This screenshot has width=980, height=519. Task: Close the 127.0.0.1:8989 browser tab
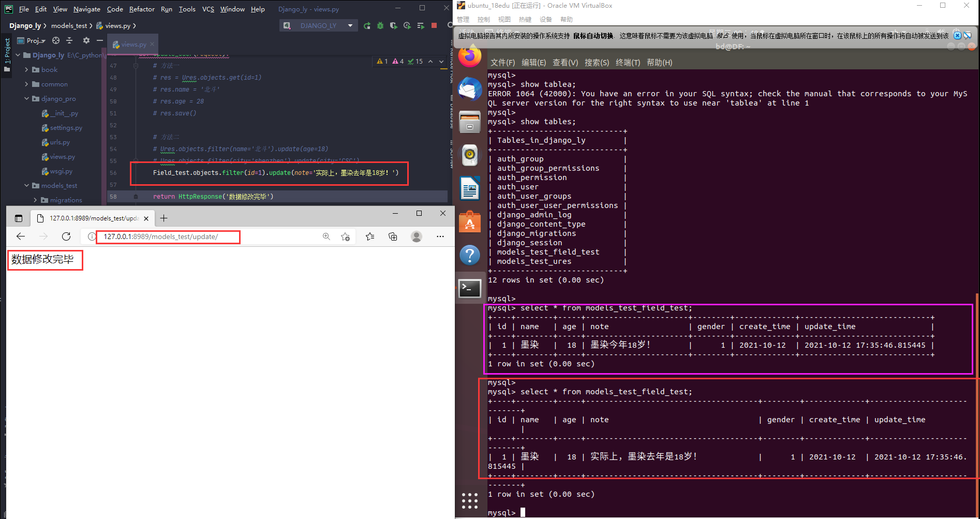coord(146,218)
